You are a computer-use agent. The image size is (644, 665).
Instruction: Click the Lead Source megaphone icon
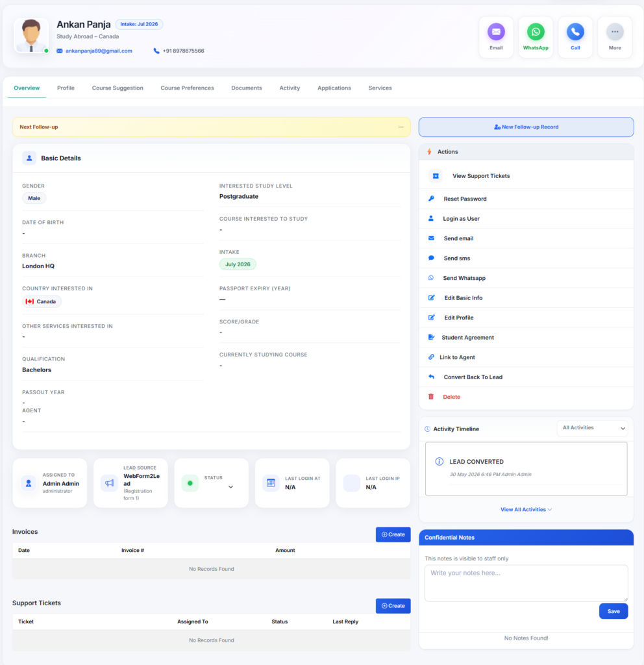click(109, 483)
